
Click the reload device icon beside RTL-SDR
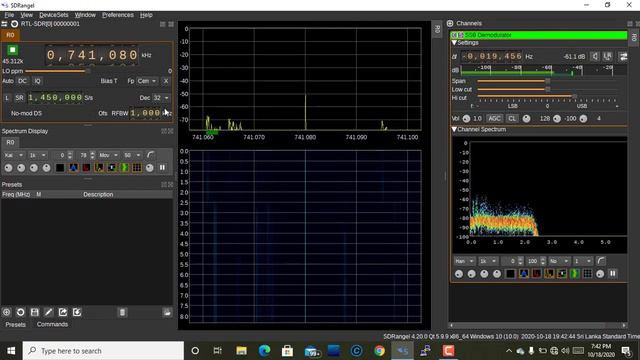pyautogui.click(x=14, y=24)
